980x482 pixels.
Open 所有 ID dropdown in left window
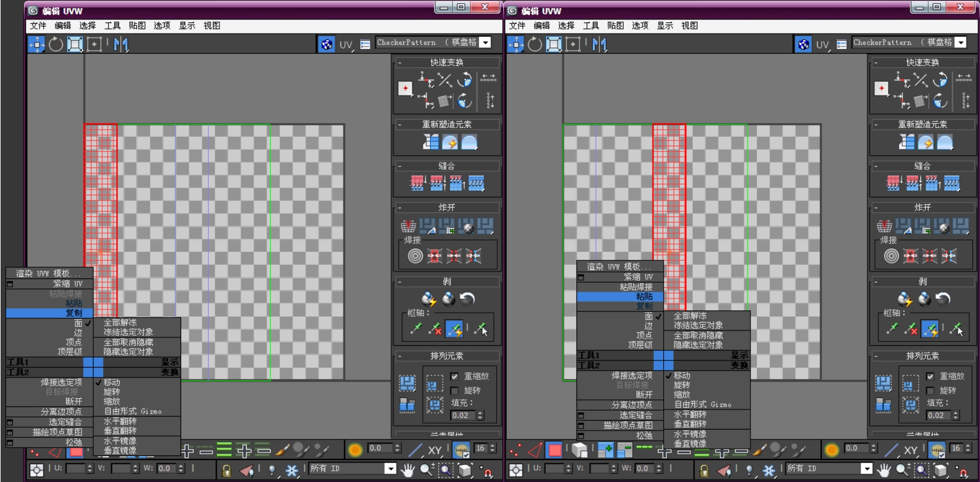[x=390, y=468]
